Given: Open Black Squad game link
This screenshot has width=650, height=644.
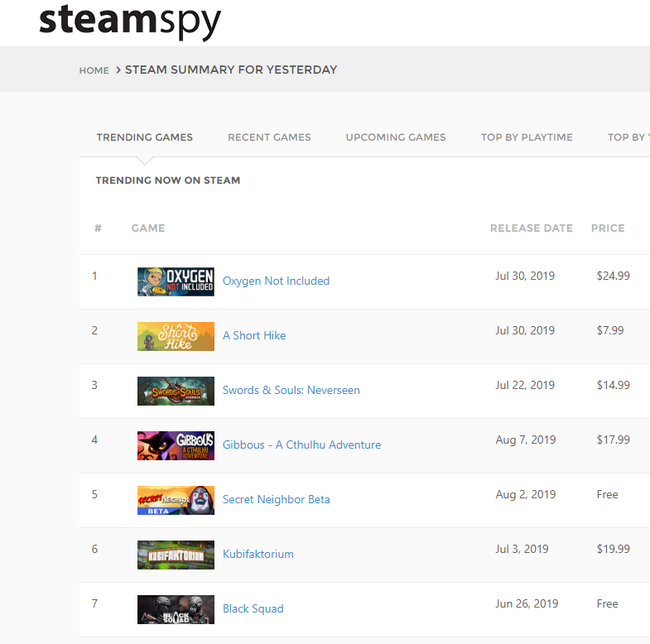Looking at the screenshot, I should 253,608.
